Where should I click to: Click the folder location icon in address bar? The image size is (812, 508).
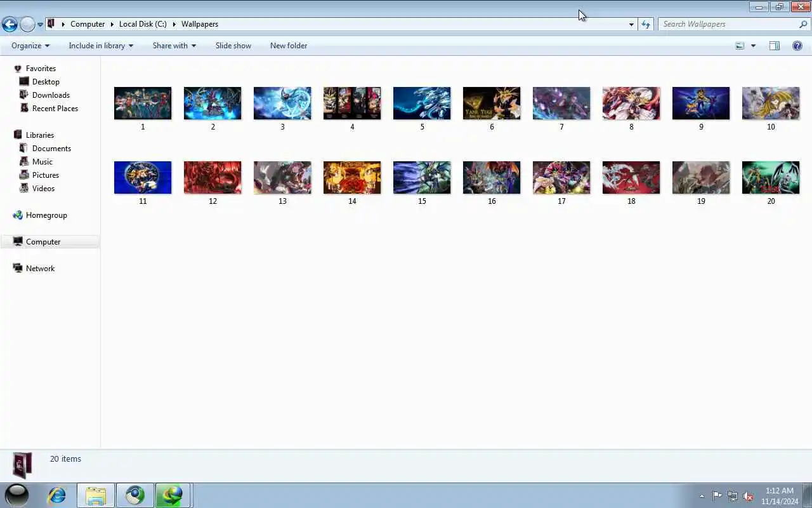click(x=52, y=24)
